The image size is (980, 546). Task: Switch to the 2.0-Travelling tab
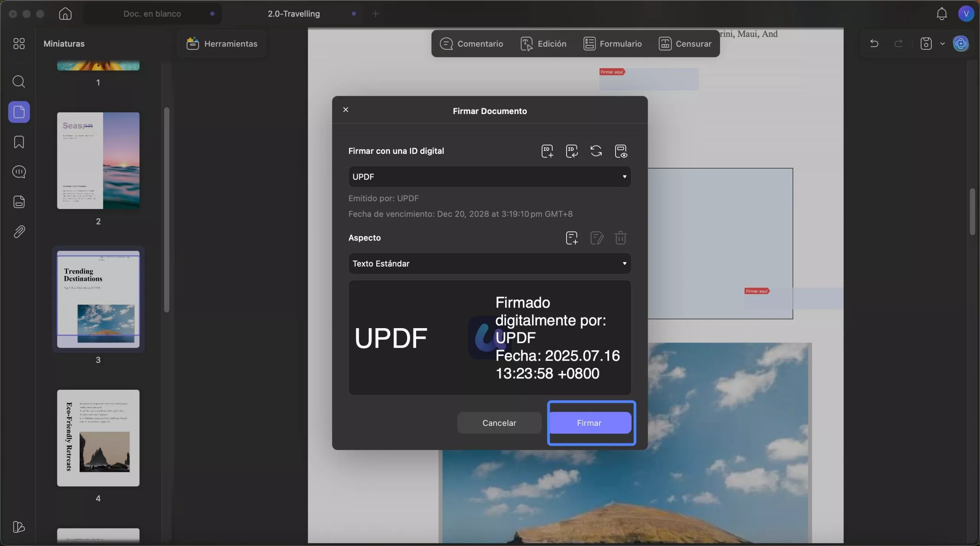[294, 14]
